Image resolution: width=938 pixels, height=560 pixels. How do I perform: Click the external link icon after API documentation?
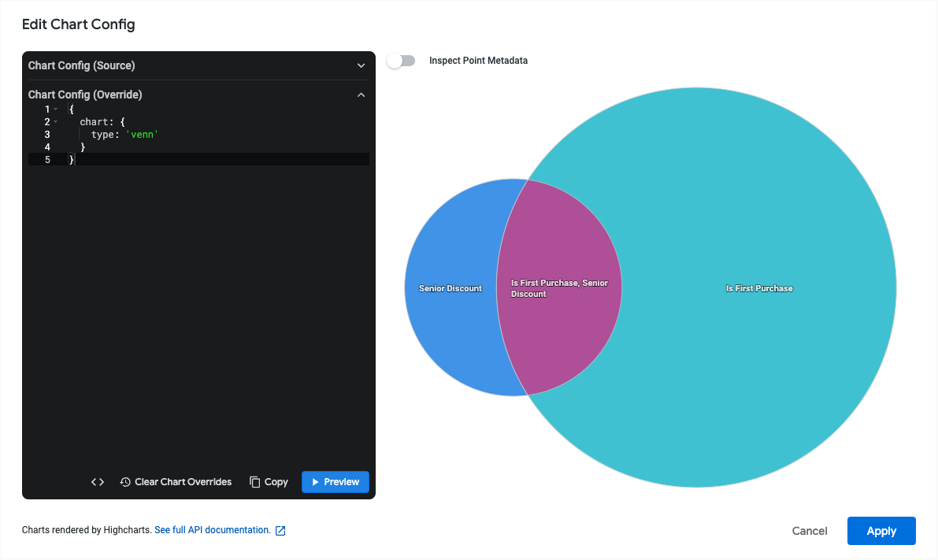(x=280, y=531)
